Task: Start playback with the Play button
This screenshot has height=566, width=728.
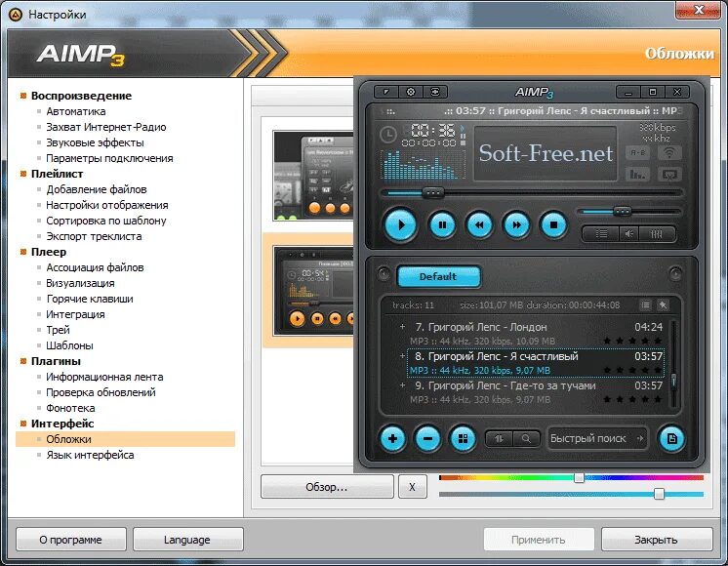Action: pyautogui.click(x=401, y=224)
